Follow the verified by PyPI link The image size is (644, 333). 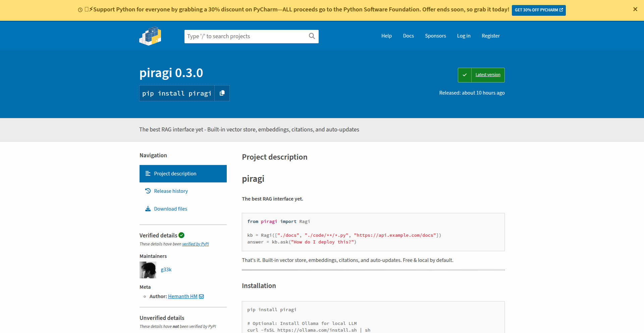pos(195,244)
